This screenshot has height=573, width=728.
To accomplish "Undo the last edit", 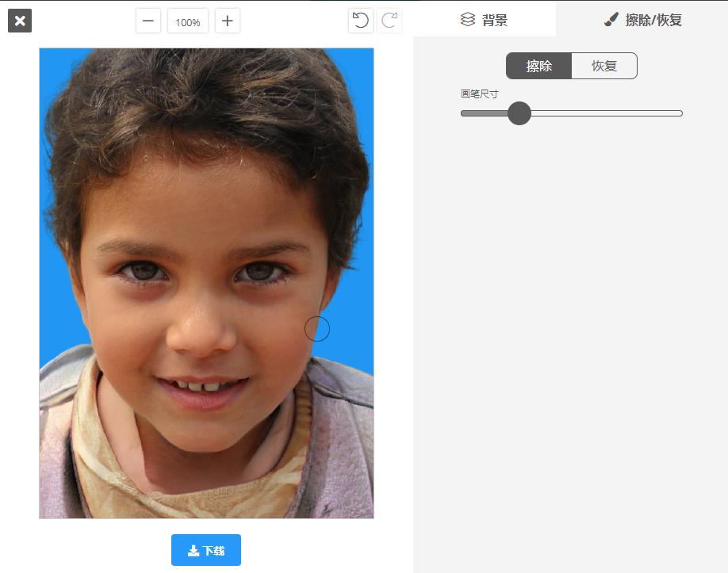I will click(361, 21).
